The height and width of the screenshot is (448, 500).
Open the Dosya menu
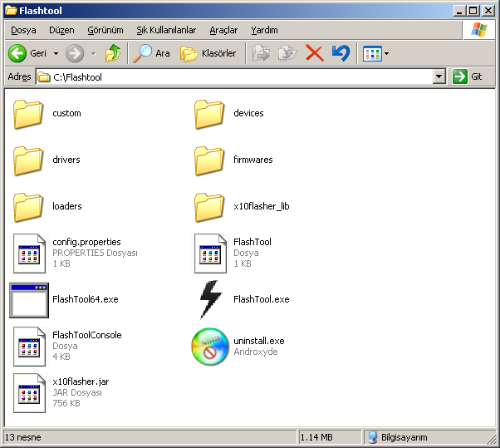(x=23, y=30)
